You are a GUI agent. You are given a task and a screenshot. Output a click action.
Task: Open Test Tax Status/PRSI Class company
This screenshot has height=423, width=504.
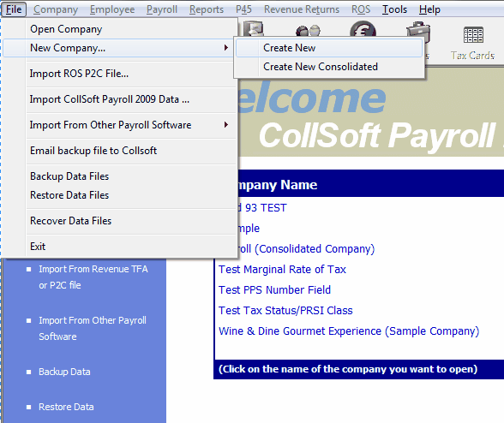[285, 311]
